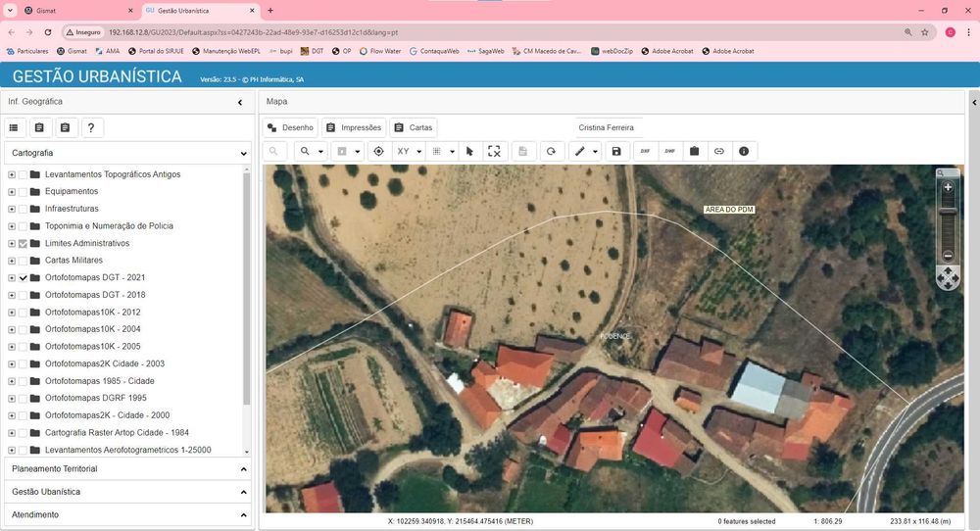Open the zoom tool dropdown arrow
The width and height of the screenshot is (980, 531).
[x=320, y=151]
